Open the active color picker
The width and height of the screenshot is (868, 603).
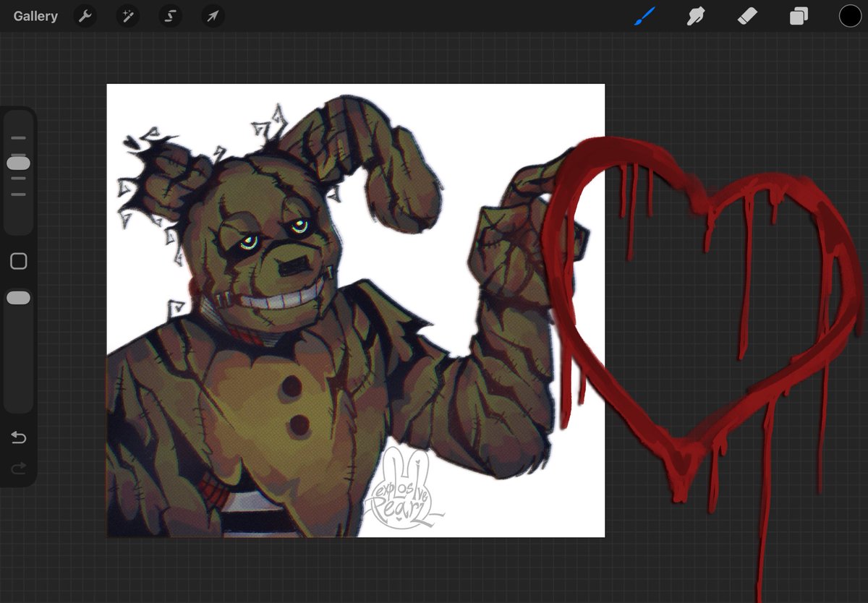850,15
